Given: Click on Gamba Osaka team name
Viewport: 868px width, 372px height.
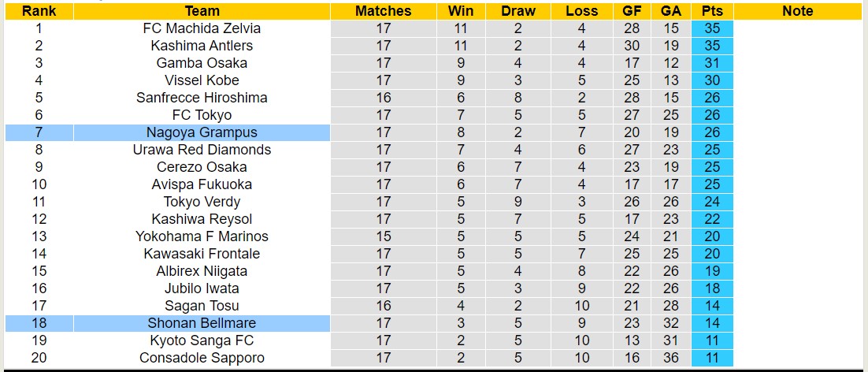Looking at the screenshot, I should 202,63.
